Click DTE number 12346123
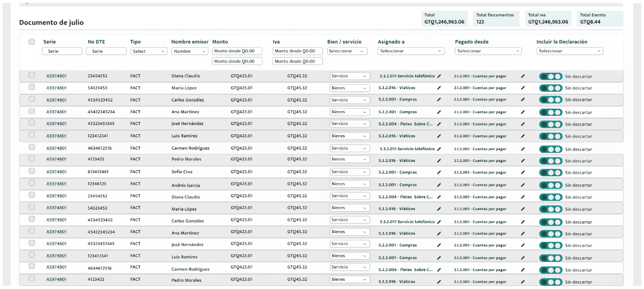Image resolution: width=644 pixels, height=289 pixels. click(97, 183)
